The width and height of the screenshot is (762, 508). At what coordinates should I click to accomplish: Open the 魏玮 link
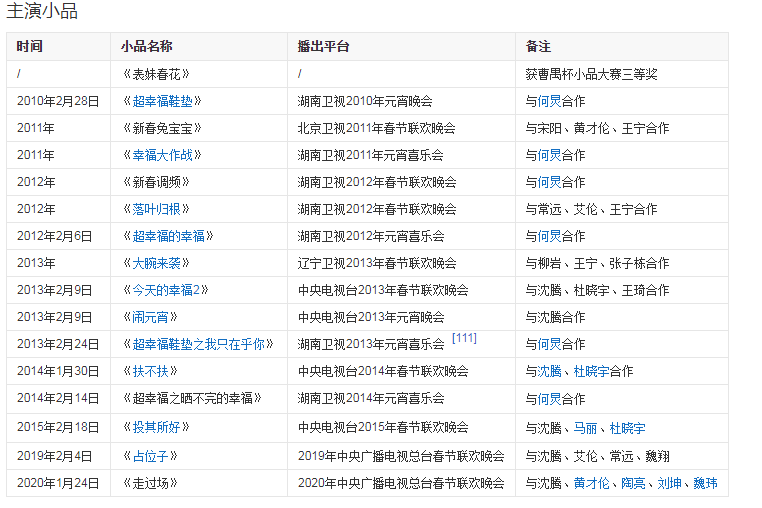705,483
